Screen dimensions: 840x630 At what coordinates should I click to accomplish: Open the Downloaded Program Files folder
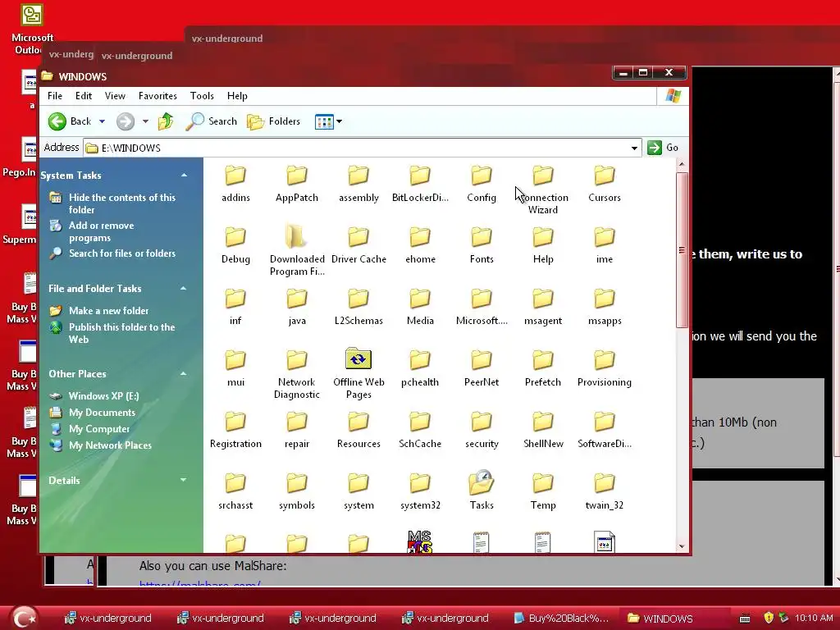[x=297, y=251]
